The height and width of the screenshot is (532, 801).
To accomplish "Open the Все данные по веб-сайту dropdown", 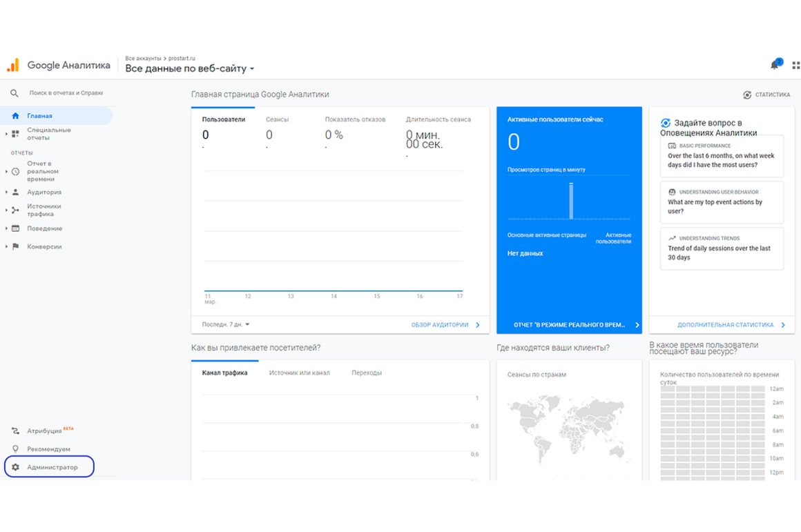I will click(189, 68).
